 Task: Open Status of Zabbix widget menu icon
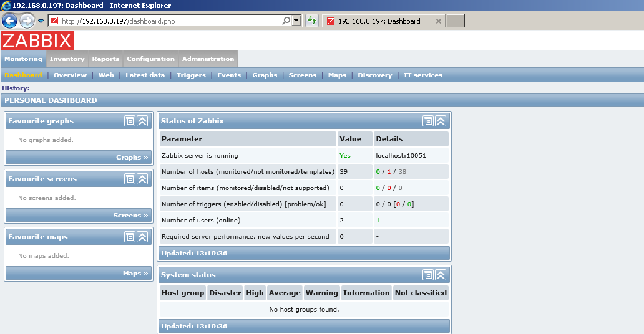[x=428, y=121]
